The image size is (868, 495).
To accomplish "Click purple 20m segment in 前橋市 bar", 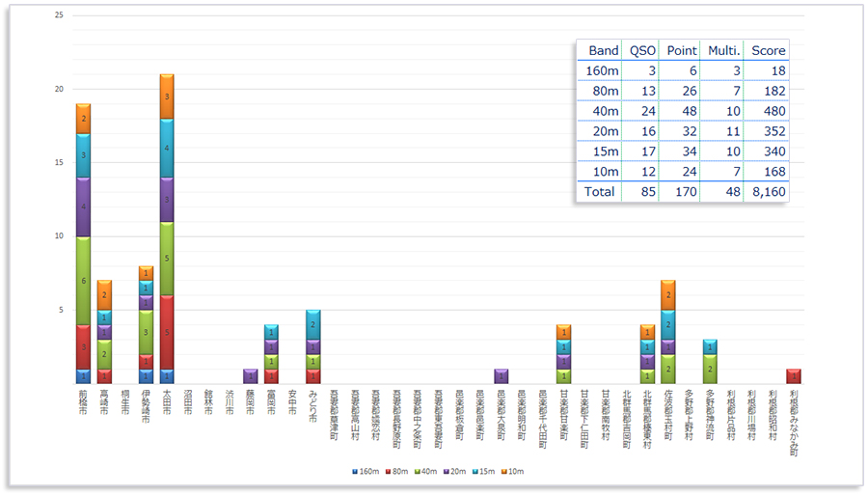I will pos(83,206).
